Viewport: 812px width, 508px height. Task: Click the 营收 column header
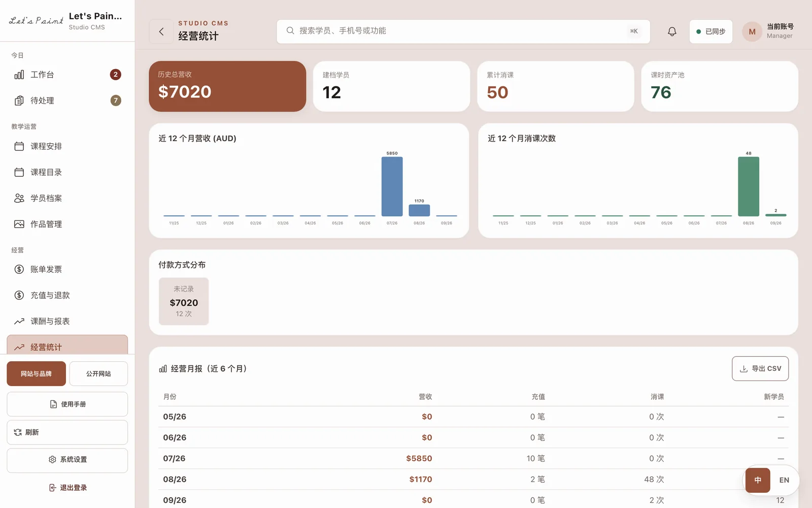(425, 397)
